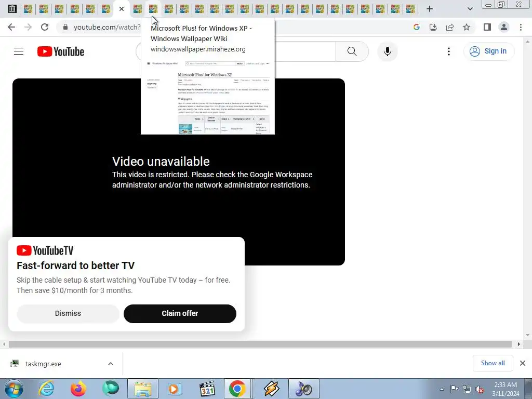Go back to the previous page
This screenshot has width=532, height=399.
11,27
